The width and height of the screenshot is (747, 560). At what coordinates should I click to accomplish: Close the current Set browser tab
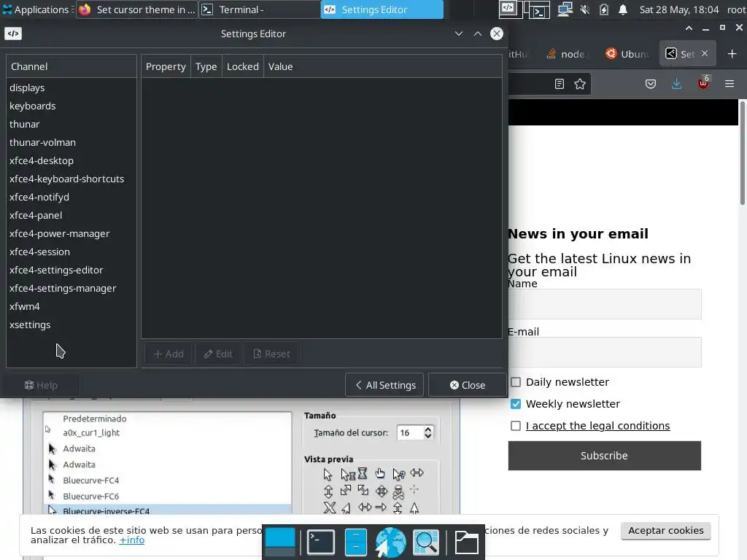tap(705, 53)
